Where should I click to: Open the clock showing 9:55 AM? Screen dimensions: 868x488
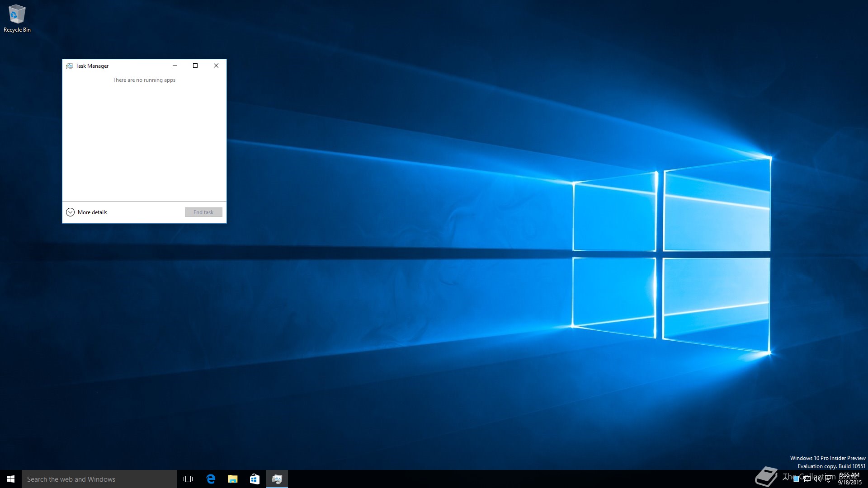point(850,479)
